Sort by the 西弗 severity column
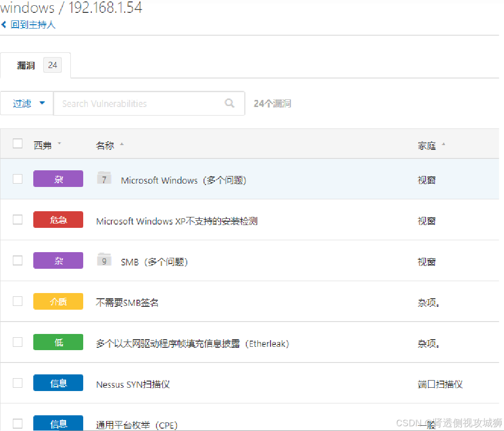 [47, 146]
